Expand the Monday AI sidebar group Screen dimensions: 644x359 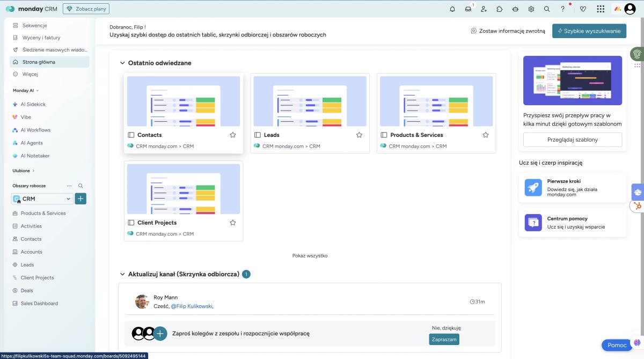[26, 90]
